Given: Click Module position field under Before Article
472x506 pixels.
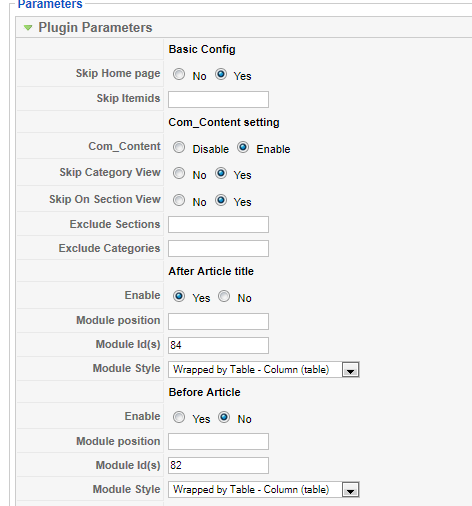Looking at the screenshot, I should click(x=218, y=441).
